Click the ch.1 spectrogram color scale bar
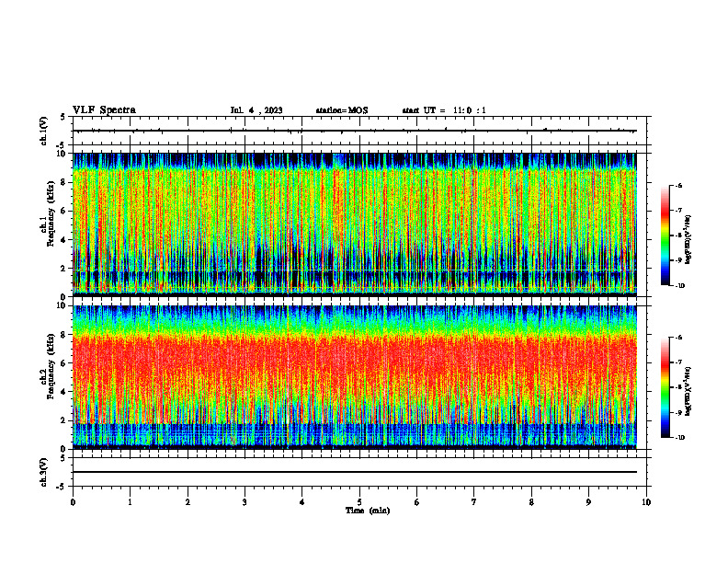 pyautogui.click(x=665, y=236)
